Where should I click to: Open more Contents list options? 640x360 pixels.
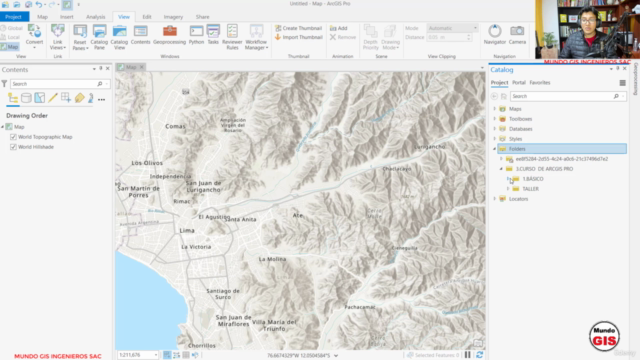tap(102, 99)
